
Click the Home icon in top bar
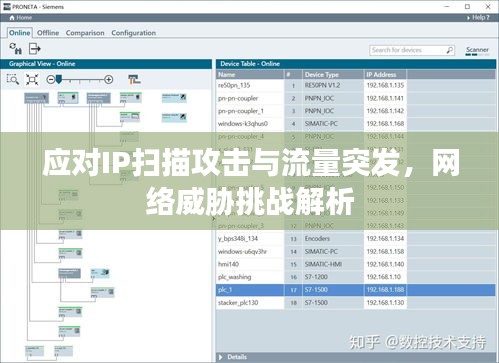click(12, 18)
